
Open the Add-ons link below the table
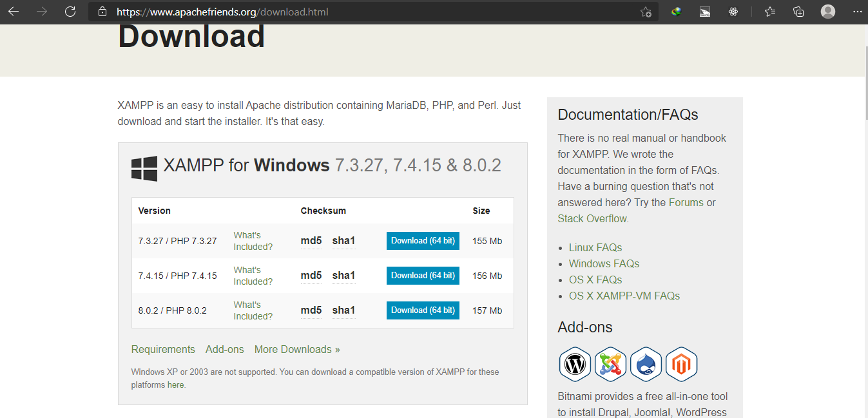(225, 350)
